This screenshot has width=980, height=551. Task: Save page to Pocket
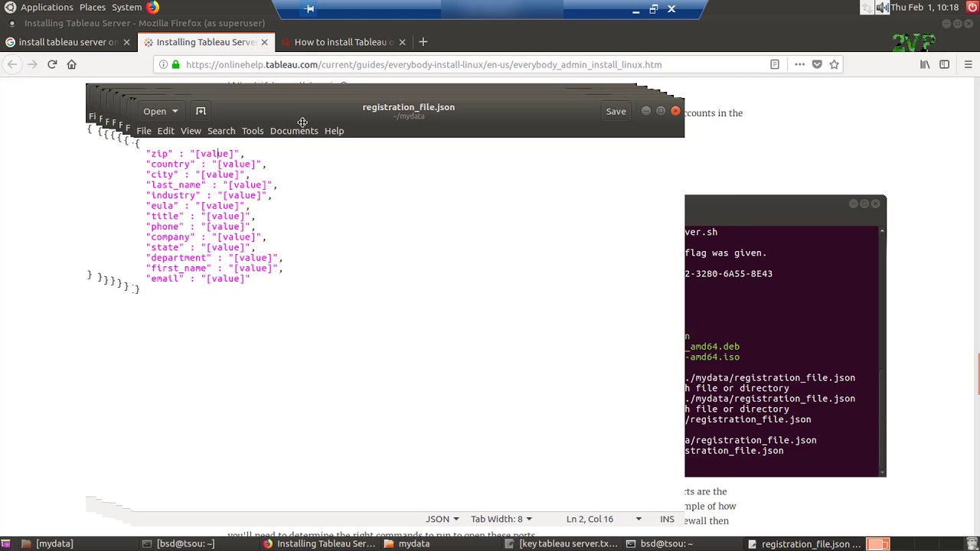point(817,64)
